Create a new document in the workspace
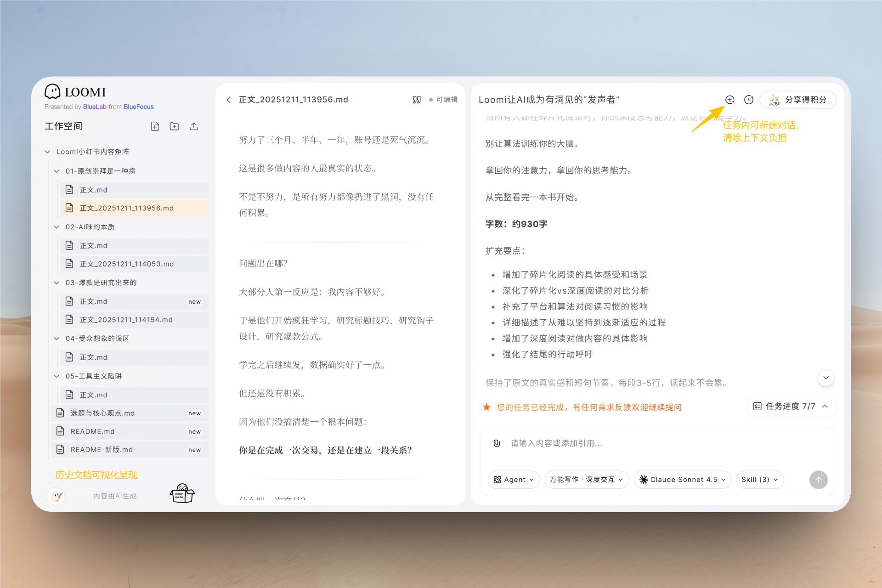 [x=155, y=126]
